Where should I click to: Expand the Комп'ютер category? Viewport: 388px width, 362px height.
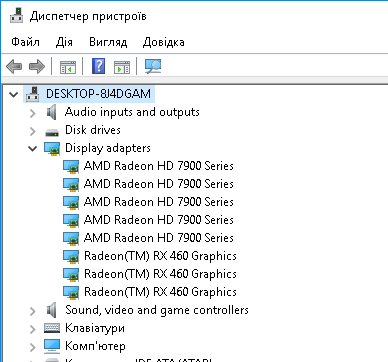click(32, 347)
